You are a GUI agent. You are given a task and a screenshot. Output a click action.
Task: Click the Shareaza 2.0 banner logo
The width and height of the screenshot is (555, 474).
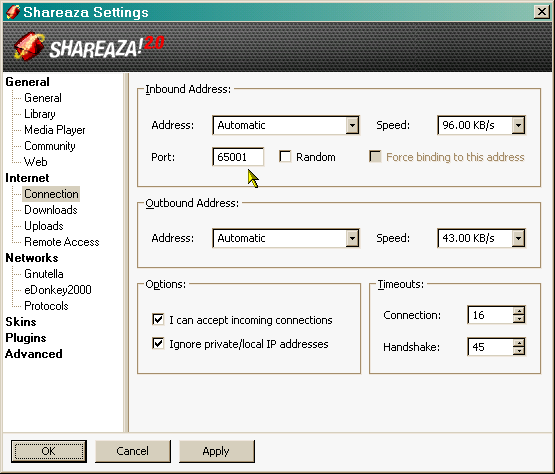pos(88,47)
